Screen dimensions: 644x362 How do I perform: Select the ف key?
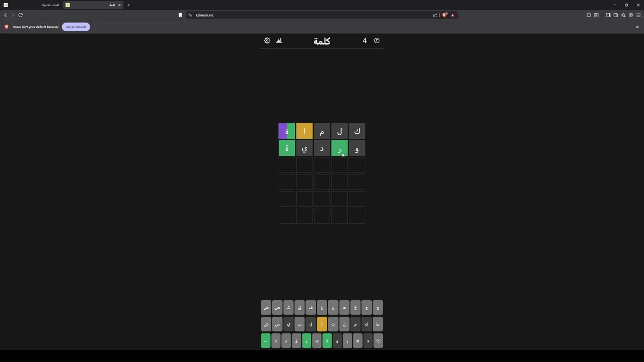[x=310, y=308]
